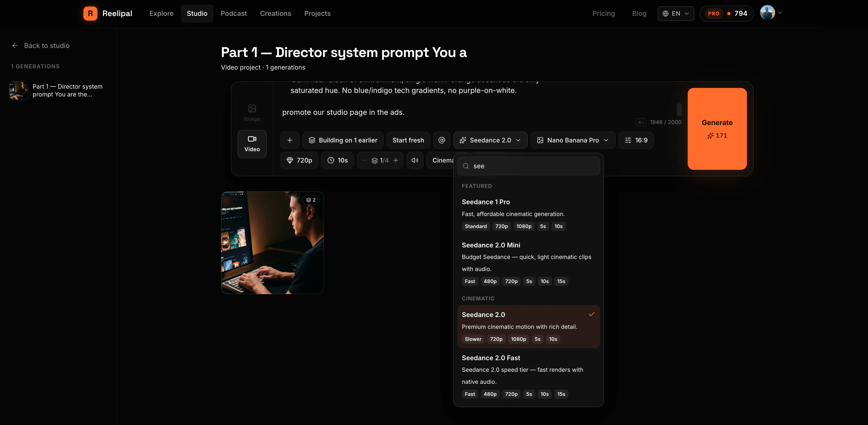
Task: Click the 480p tag under Seedance 2.0 Mini
Action: (490, 281)
